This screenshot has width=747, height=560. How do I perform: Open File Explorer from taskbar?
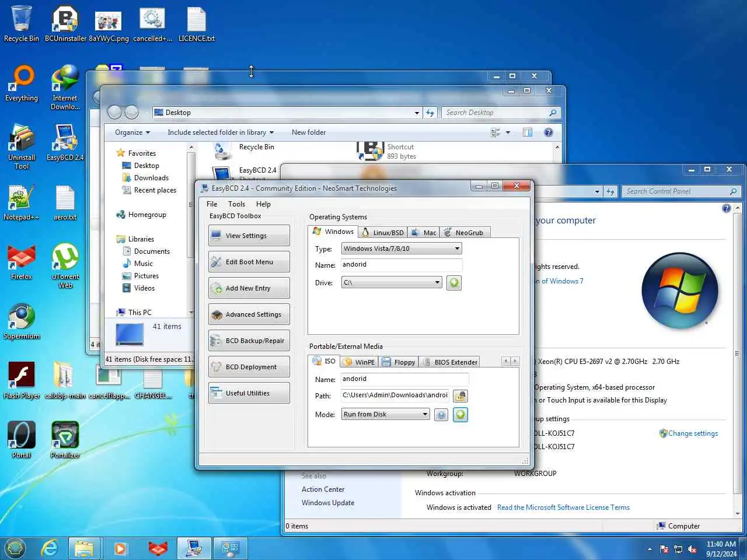pos(84,548)
